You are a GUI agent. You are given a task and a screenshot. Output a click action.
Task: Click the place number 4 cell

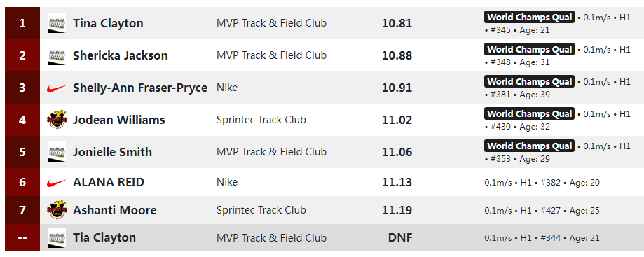pos(22,120)
